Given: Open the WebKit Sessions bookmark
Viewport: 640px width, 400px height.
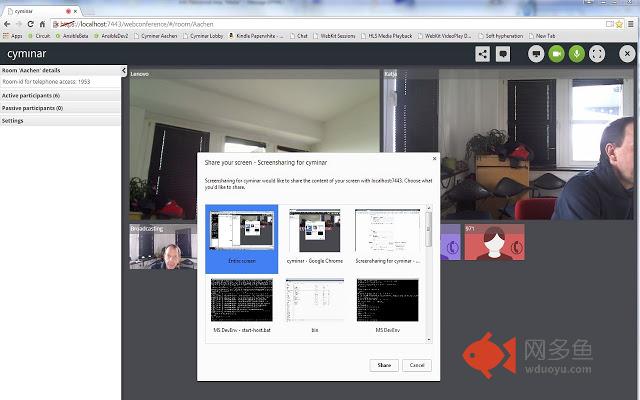Looking at the screenshot, I should (334, 36).
